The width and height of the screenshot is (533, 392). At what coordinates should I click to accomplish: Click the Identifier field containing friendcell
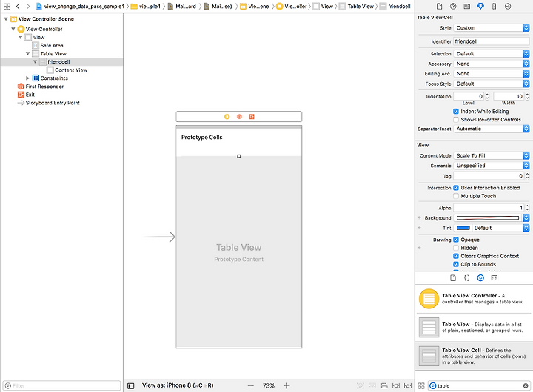coord(492,41)
